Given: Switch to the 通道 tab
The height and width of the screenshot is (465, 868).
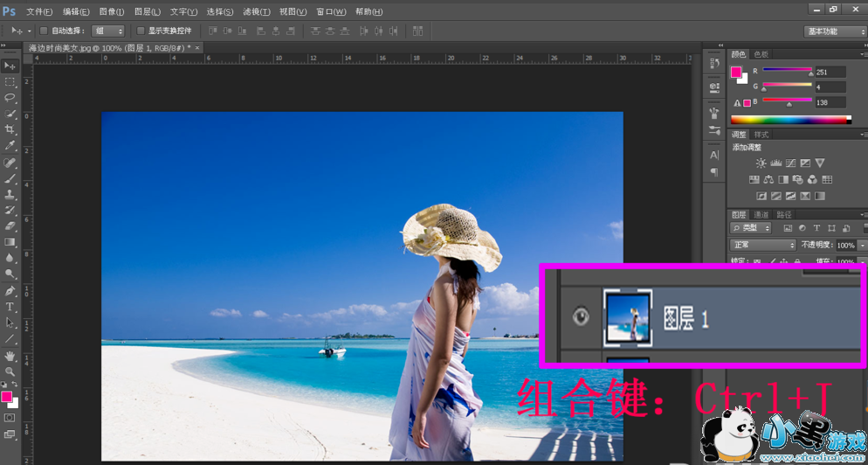Looking at the screenshot, I should click(x=761, y=215).
